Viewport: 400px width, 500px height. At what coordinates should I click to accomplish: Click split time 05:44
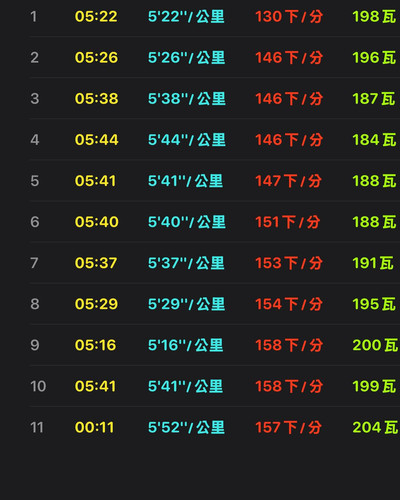(x=96, y=140)
